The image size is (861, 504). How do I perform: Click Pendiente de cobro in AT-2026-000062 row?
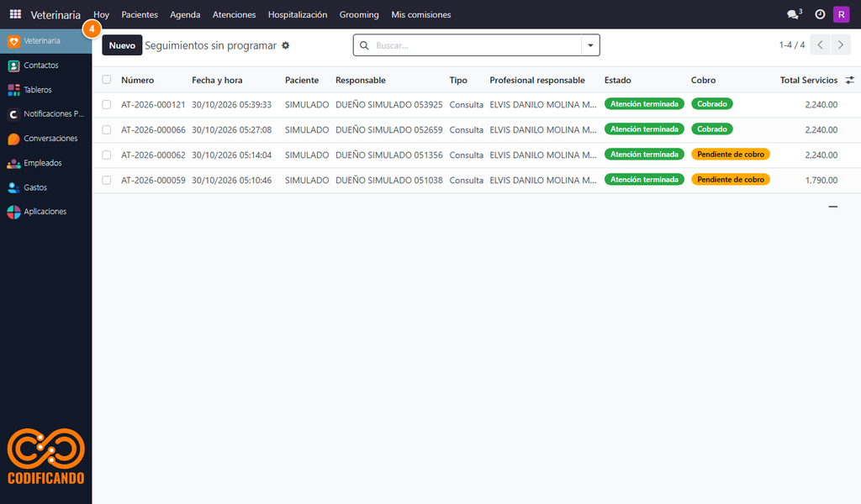731,154
